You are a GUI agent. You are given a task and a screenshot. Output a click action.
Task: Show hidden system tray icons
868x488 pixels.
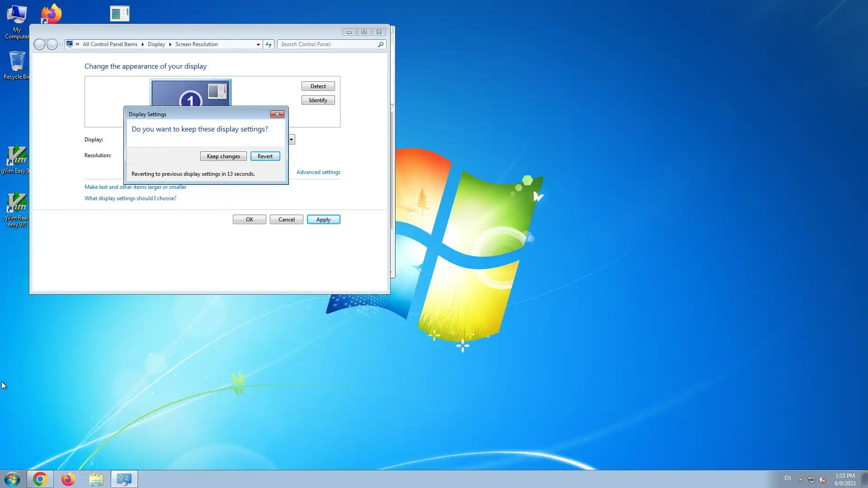point(800,479)
